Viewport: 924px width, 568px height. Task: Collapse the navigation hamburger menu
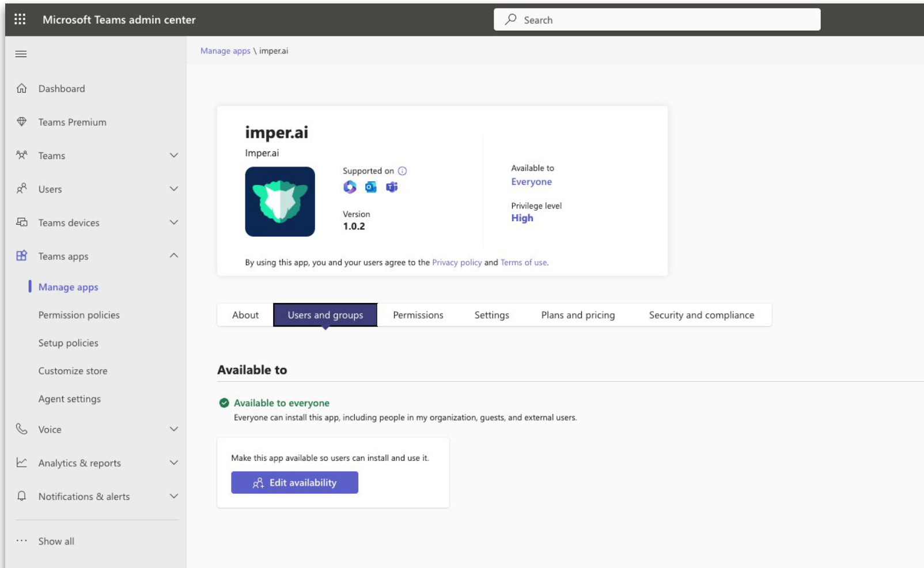point(21,54)
